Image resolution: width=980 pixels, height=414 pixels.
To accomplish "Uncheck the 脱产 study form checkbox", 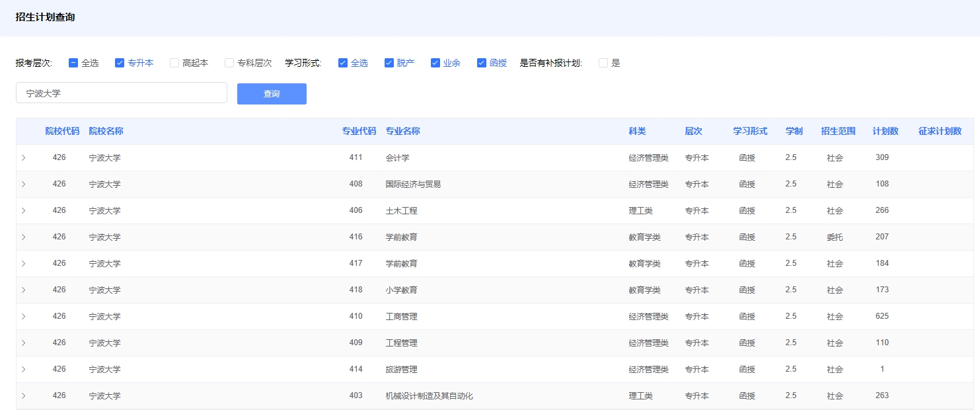I will tap(389, 63).
